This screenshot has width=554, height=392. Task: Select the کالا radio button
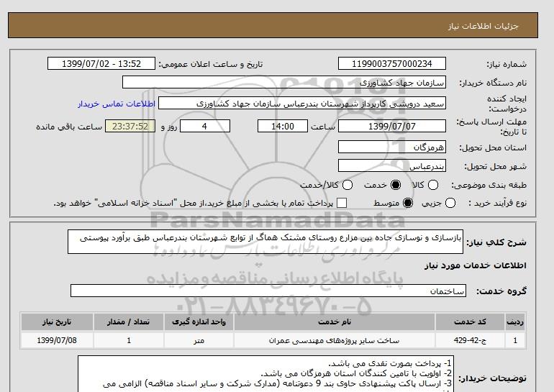pos(433,185)
